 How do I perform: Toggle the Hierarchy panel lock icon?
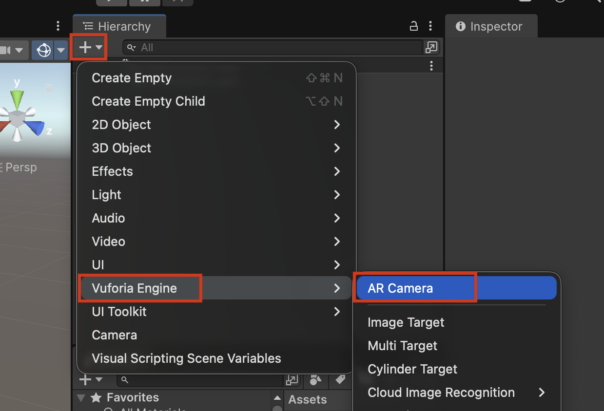[414, 26]
